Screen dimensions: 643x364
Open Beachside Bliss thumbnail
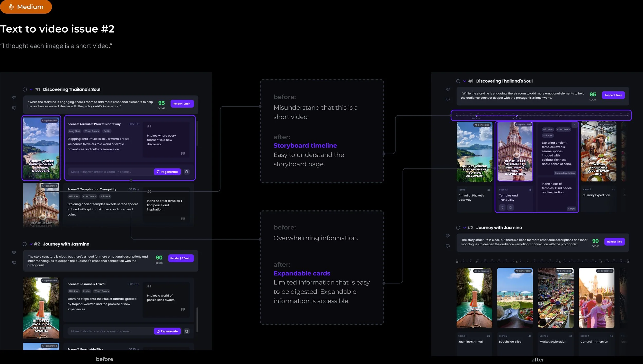point(515,298)
